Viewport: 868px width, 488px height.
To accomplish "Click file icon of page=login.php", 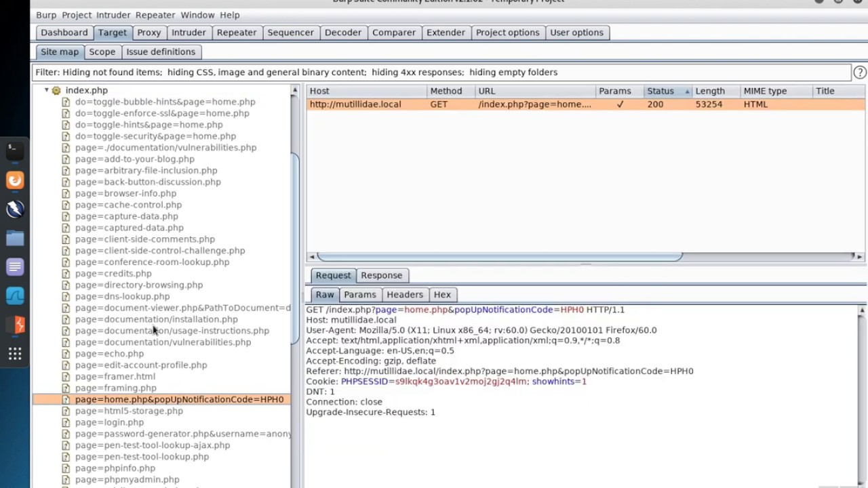I will pyautogui.click(x=66, y=422).
